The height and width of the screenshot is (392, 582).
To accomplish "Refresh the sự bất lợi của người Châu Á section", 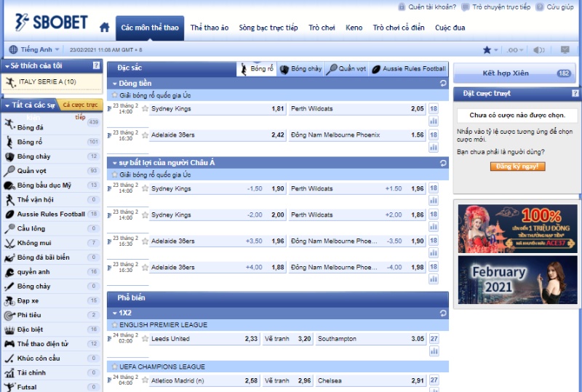I will pos(443,163).
